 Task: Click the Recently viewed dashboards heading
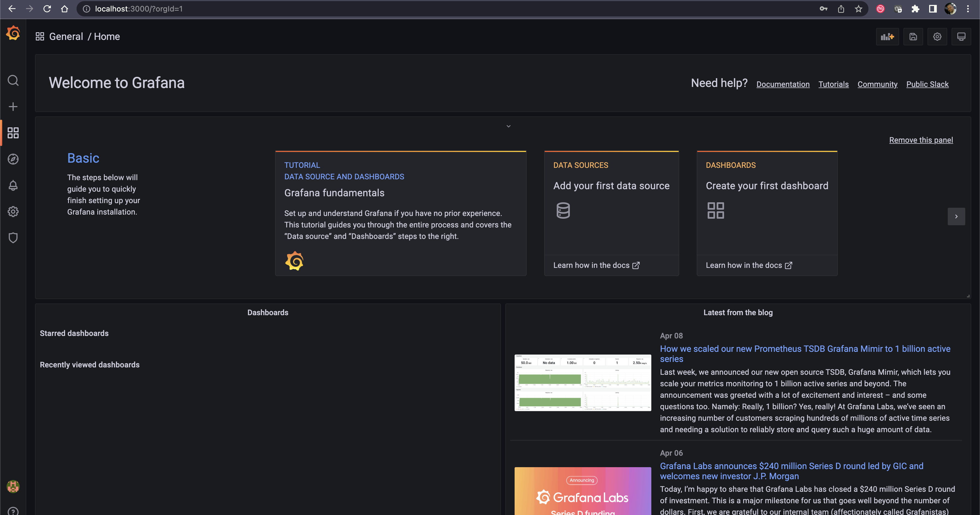point(90,365)
